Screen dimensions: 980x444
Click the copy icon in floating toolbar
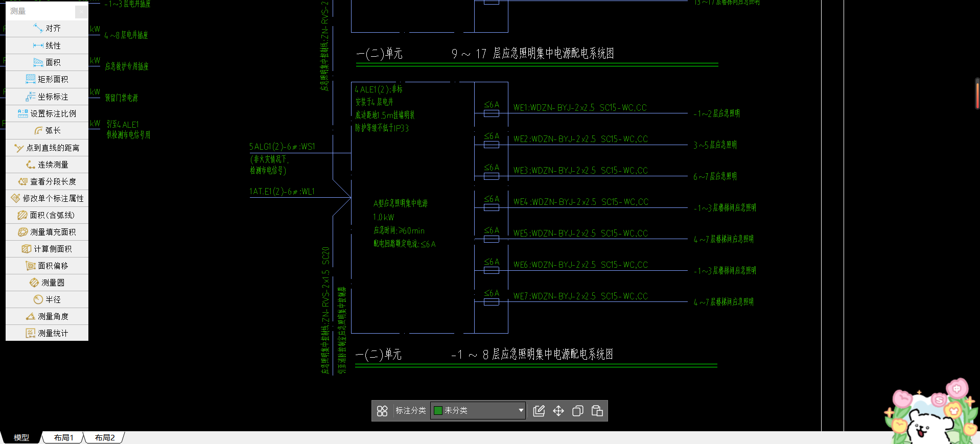click(578, 411)
